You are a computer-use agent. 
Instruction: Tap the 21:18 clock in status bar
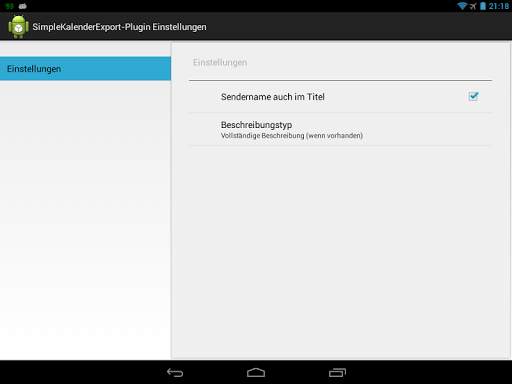coord(499,6)
